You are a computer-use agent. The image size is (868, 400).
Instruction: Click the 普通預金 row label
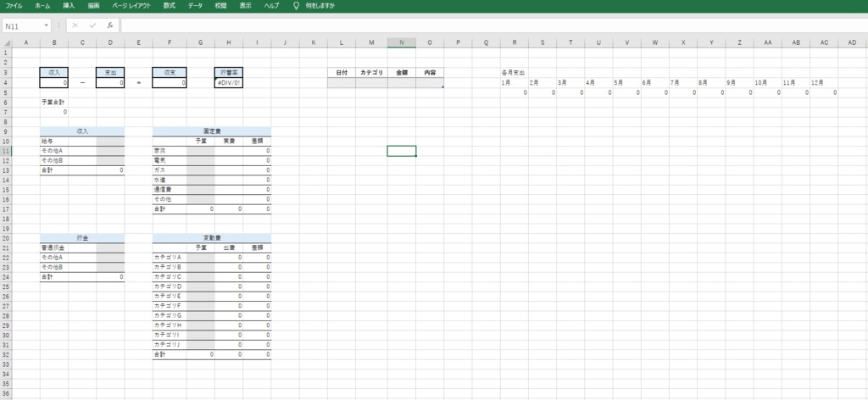(54, 247)
